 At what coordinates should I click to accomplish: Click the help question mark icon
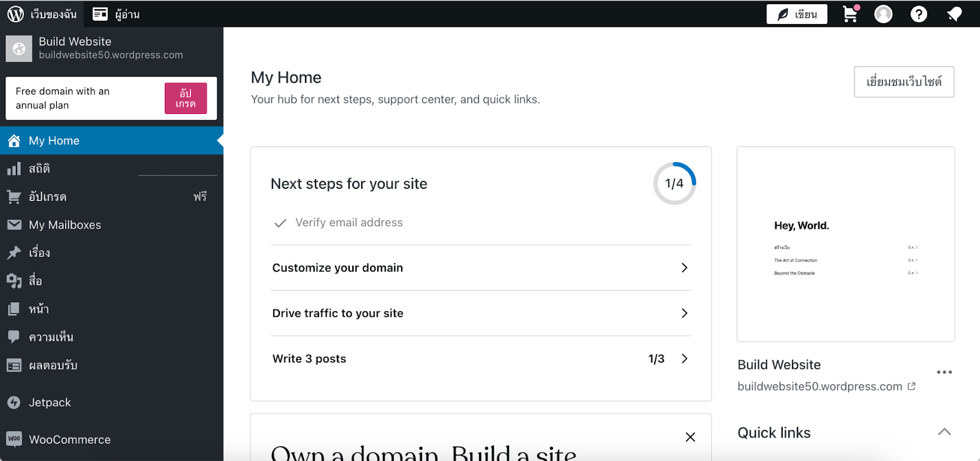click(x=918, y=14)
